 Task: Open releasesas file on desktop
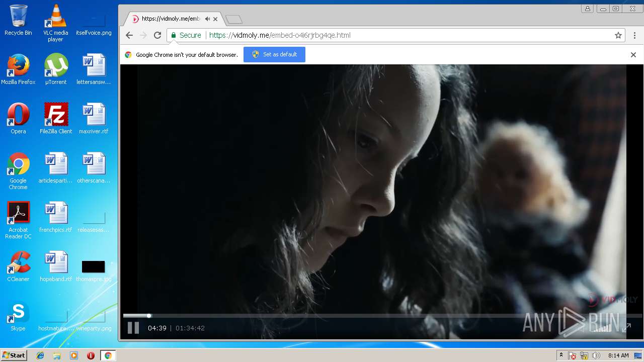tap(94, 223)
